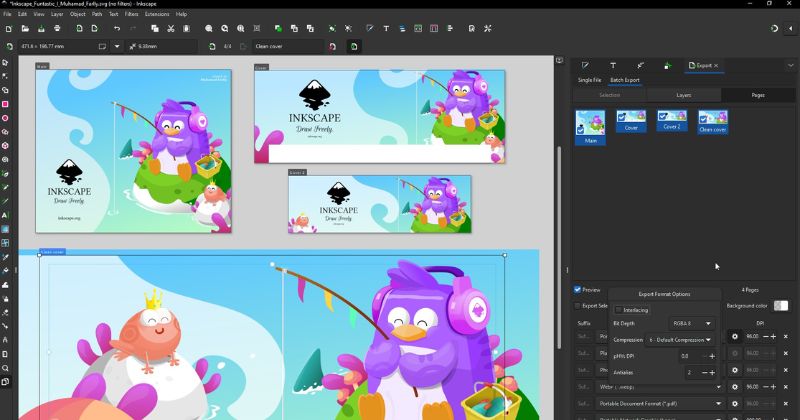This screenshot has width=800, height=420.
Task: Decrease the Antialias value
Action: point(704,373)
